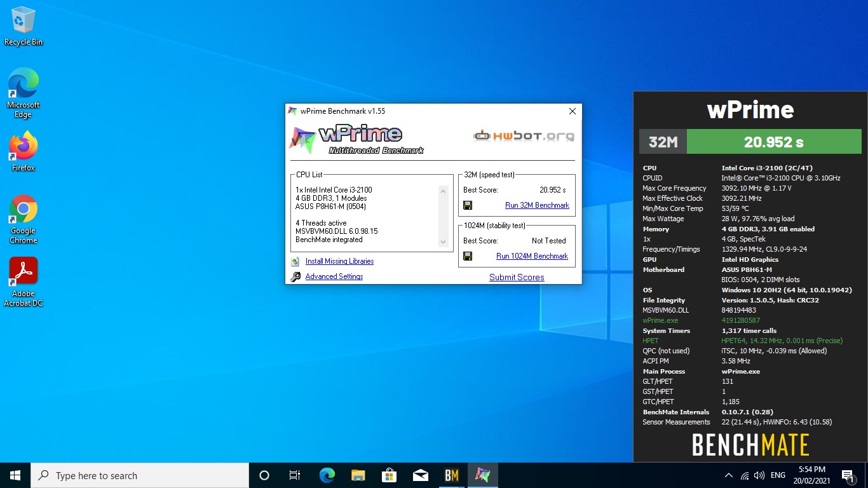Click the 32M label in the BenchMate panel
The height and width of the screenshot is (488, 868).
(663, 142)
